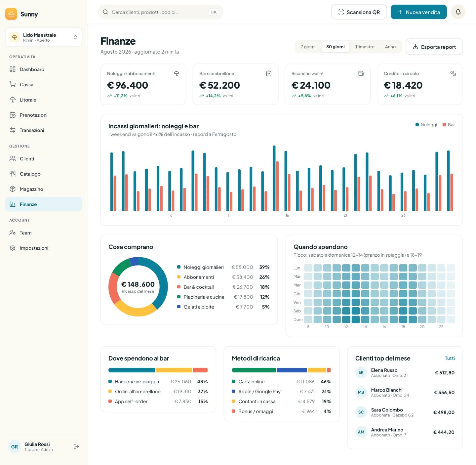
Task: Click Ordini all'ombrellone row
Action: coord(158,391)
